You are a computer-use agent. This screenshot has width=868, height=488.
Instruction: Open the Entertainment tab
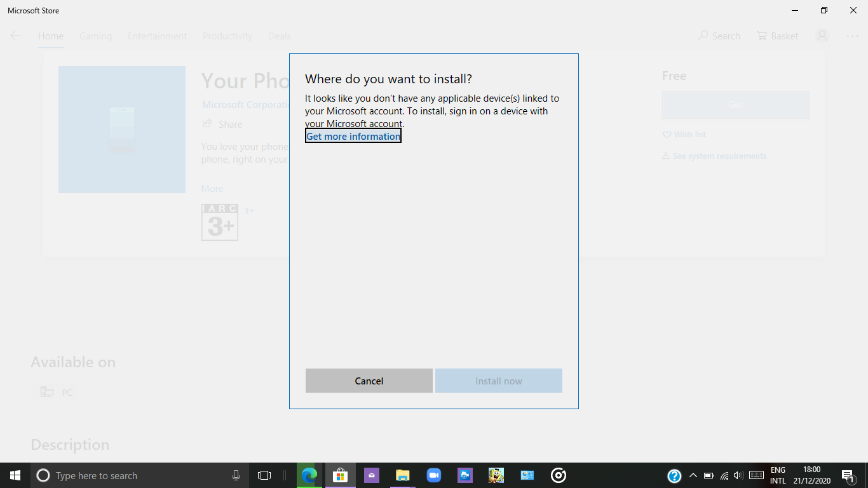pyautogui.click(x=158, y=36)
